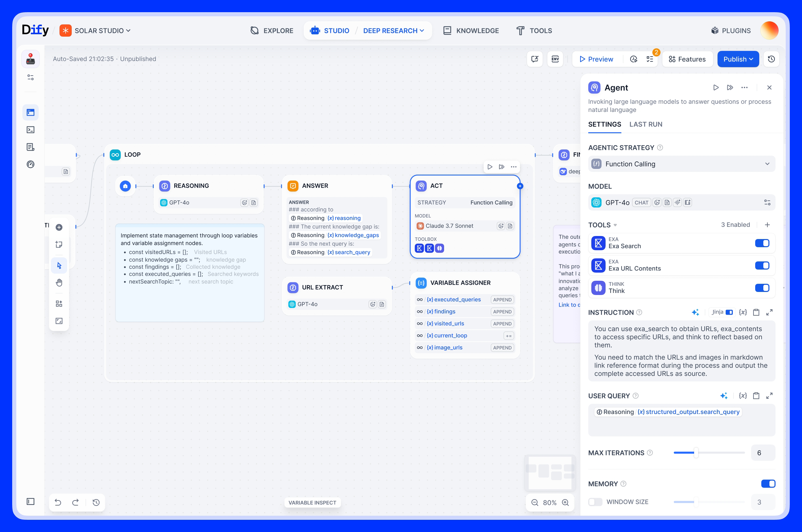Click the sparkle icon to generate the instruction
Image resolution: width=802 pixels, height=532 pixels.
click(x=695, y=312)
